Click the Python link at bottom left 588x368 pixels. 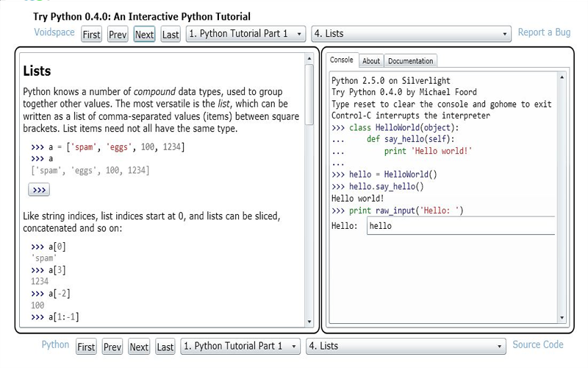55,344
